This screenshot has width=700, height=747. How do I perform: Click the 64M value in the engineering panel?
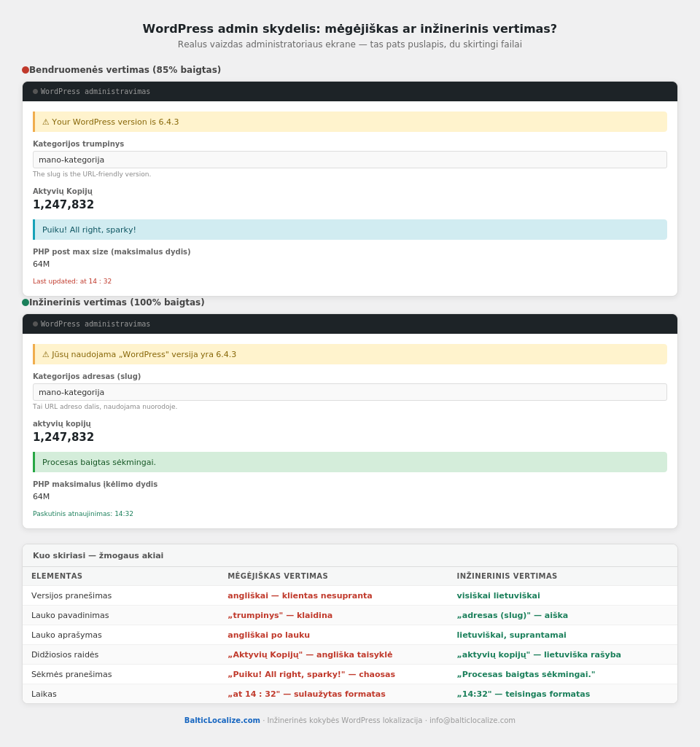click(x=41, y=496)
